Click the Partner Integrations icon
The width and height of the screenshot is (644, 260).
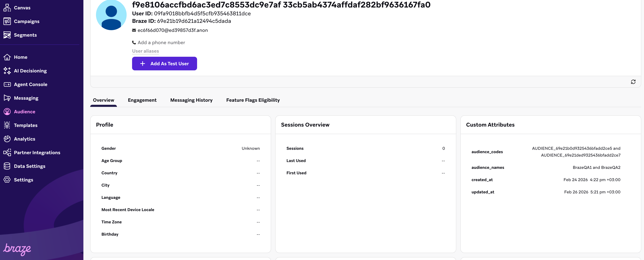pyautogui.click(x=7, y=152)
